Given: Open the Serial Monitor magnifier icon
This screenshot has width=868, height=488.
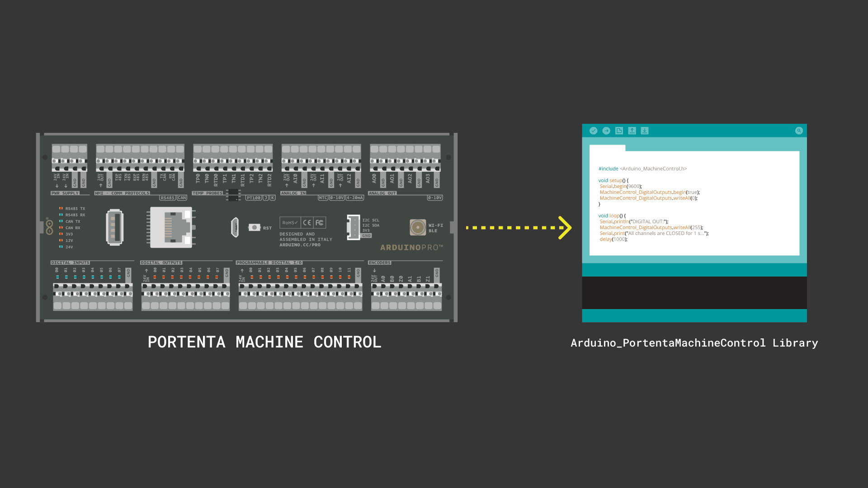Looking at the screenshot, I should click(x=799, y=131).
